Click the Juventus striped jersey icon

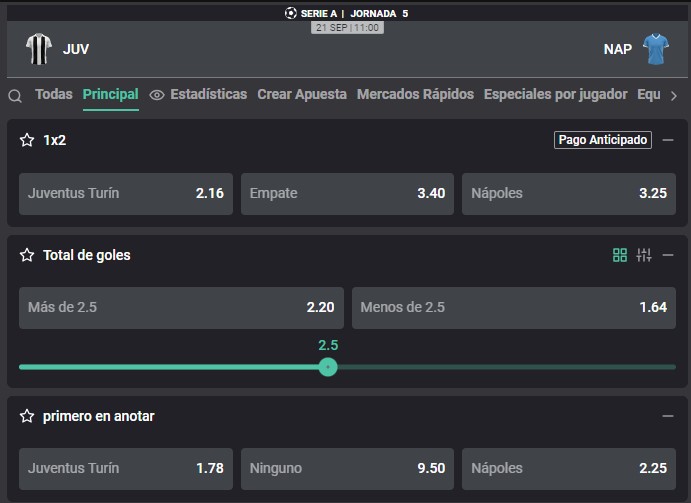(x=39, y=49)
